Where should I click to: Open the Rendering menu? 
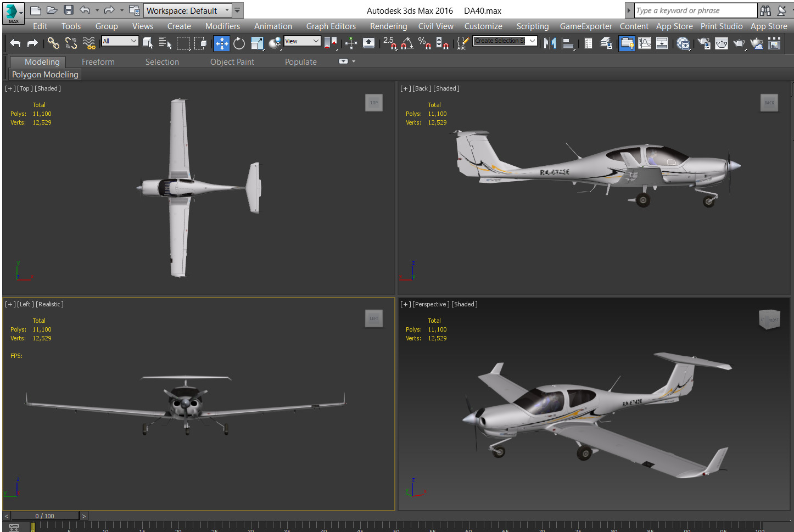tap(388, 26)
